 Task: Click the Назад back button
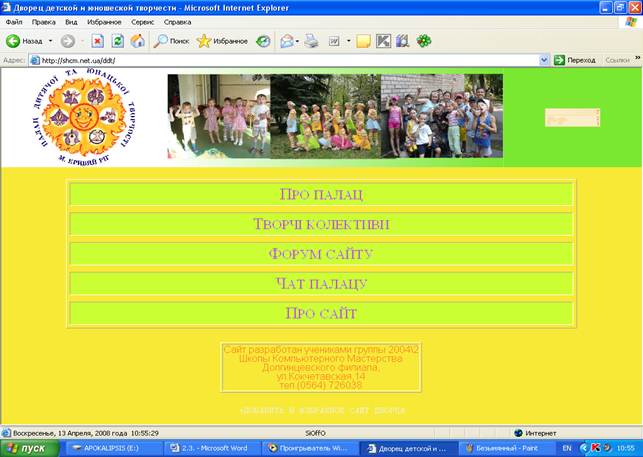coord(24,41)
